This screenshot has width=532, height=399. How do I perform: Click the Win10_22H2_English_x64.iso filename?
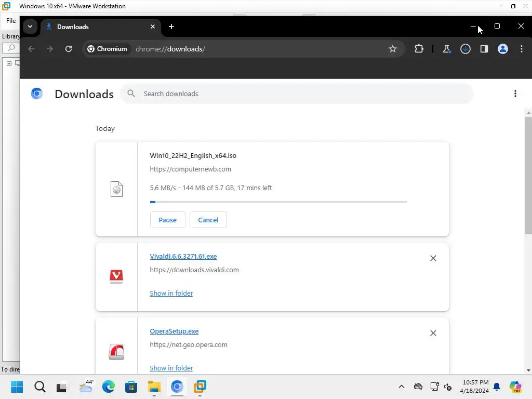(x=193, y=156)
